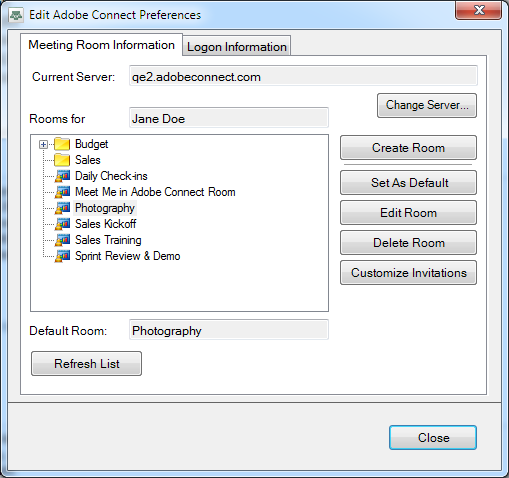Set the selected room as default

pos(408,182)
